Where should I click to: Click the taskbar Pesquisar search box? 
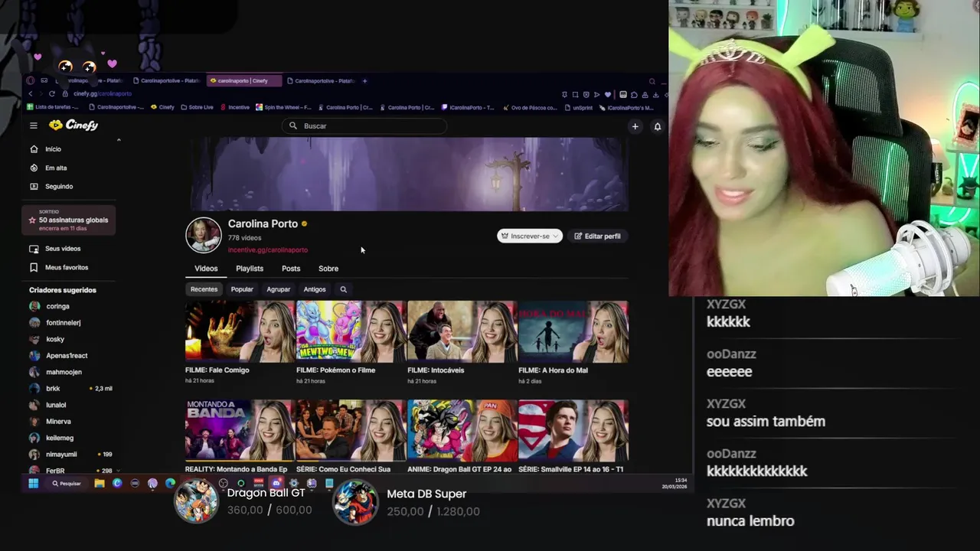tap(67, 484)
